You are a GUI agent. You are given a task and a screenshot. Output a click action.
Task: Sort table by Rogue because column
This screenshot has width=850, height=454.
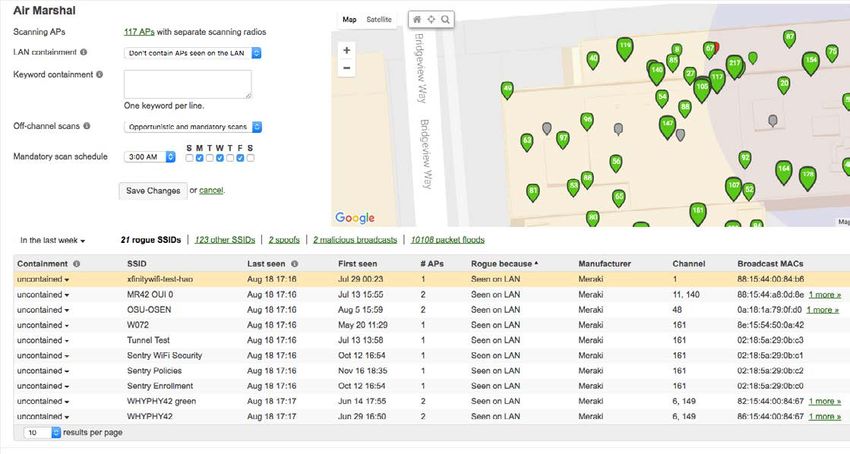[504, 264]
